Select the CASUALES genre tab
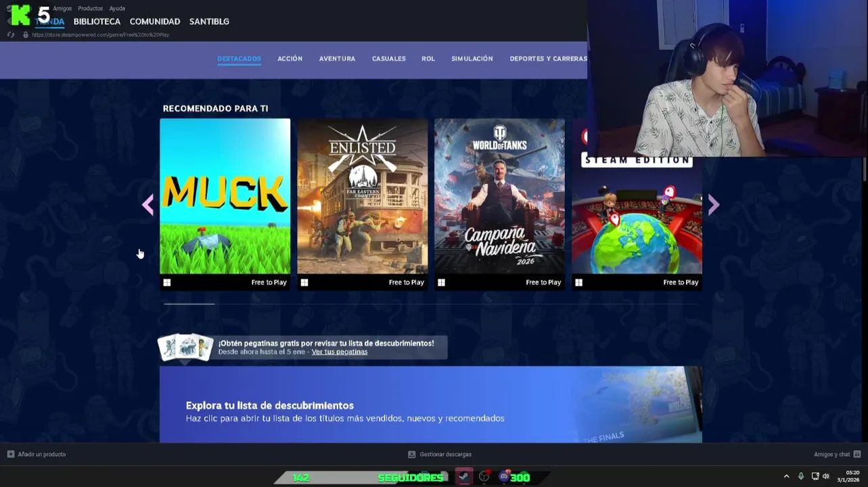Image resolution: width=868 pixels, height=487 pixels. (389, 59)
